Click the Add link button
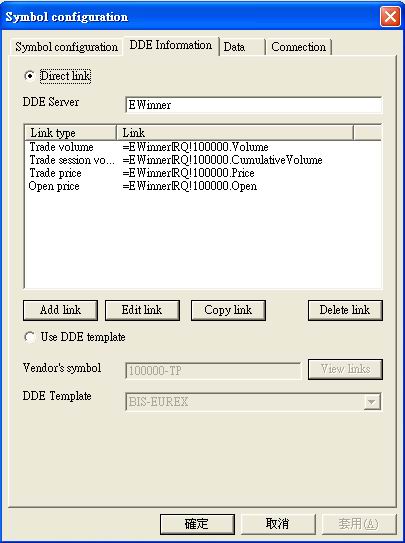The image size is (405, 543). (60, 310)
